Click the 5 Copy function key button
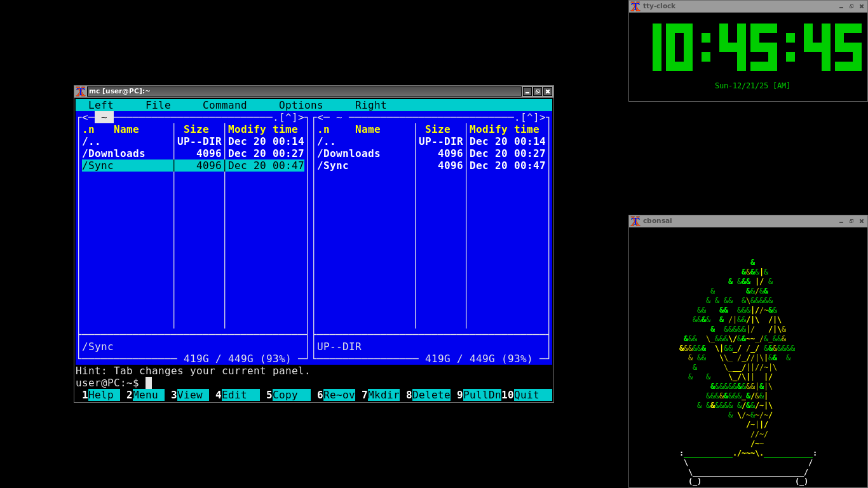This screenshot has height=488, width=868. (x=288, y=395)
